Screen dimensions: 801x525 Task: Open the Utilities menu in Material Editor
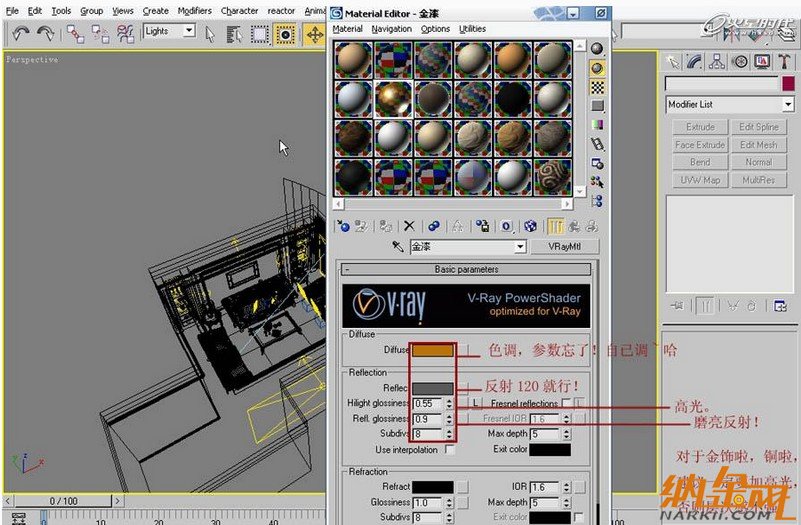tap(473, 29)
